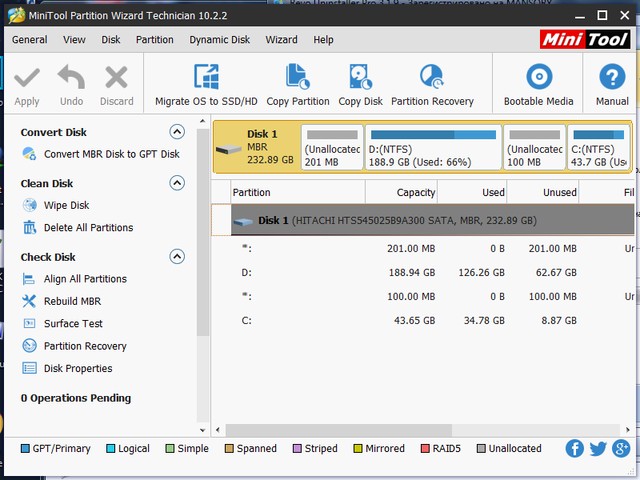Image resolution: width=640 pixels, height=480 pixels.
Task: Click the Facebook icon in status bar
Action: pyautogui.click(x=575, y=449)
